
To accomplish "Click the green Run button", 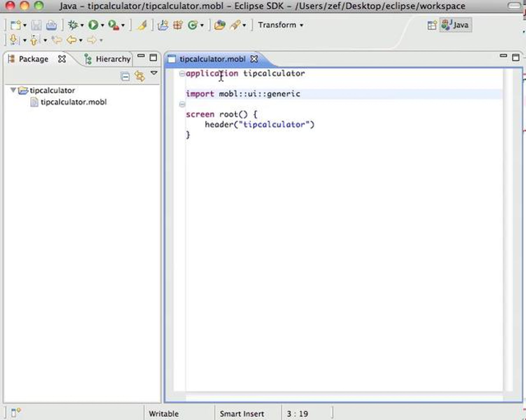I will coord(93,25).
